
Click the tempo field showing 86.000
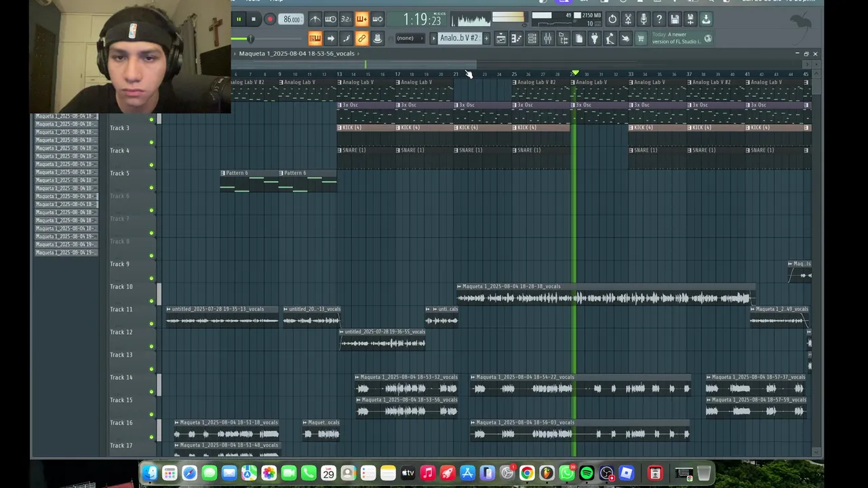pos(292,20)
